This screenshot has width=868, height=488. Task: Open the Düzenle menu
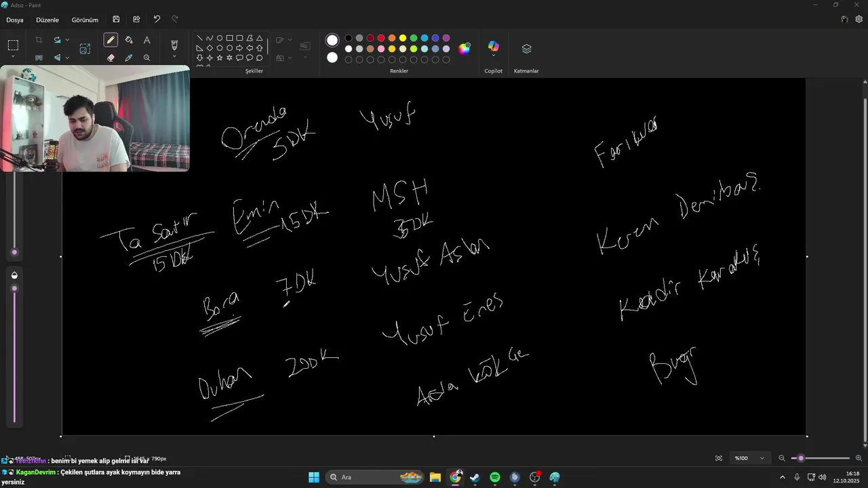[x=47, y=20]
